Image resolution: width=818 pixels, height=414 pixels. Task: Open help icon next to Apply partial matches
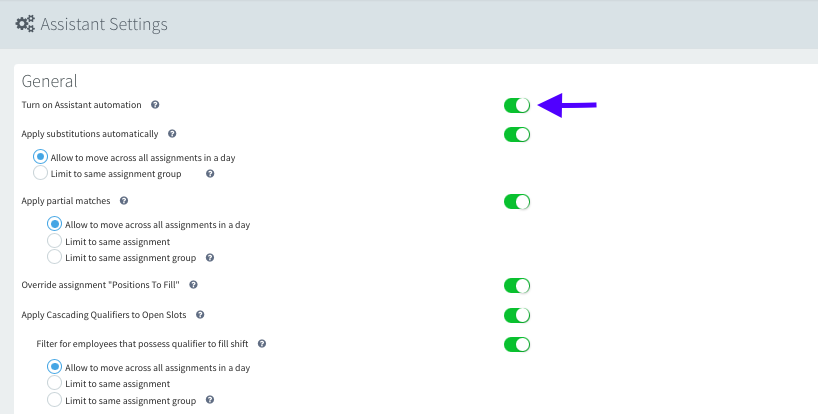pos(124,201)
